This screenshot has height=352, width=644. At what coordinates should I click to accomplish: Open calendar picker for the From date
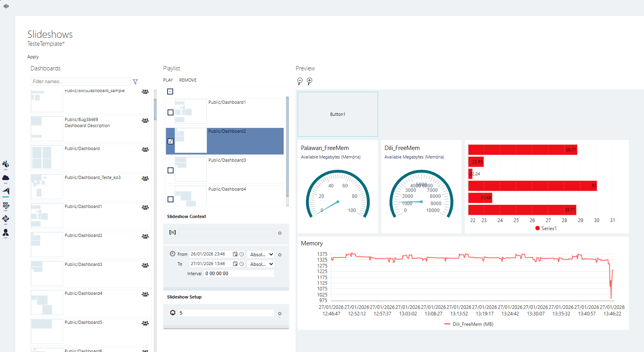[x=235, y=254]
